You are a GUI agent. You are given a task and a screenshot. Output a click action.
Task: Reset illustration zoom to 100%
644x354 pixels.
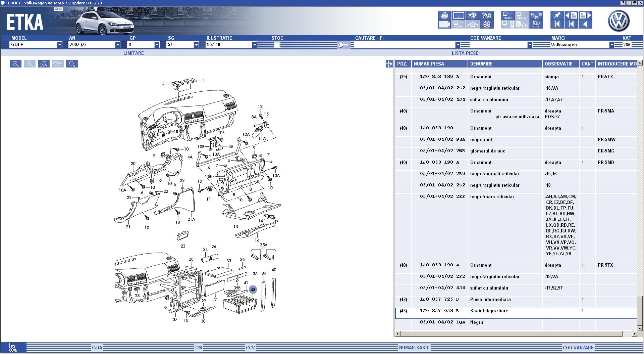click(58, 64)
